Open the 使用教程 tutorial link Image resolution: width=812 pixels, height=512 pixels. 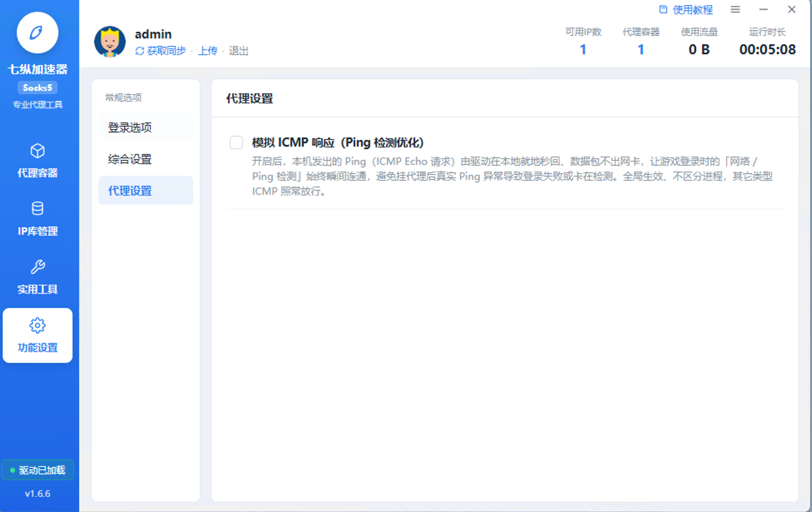[x=686, y=10]
